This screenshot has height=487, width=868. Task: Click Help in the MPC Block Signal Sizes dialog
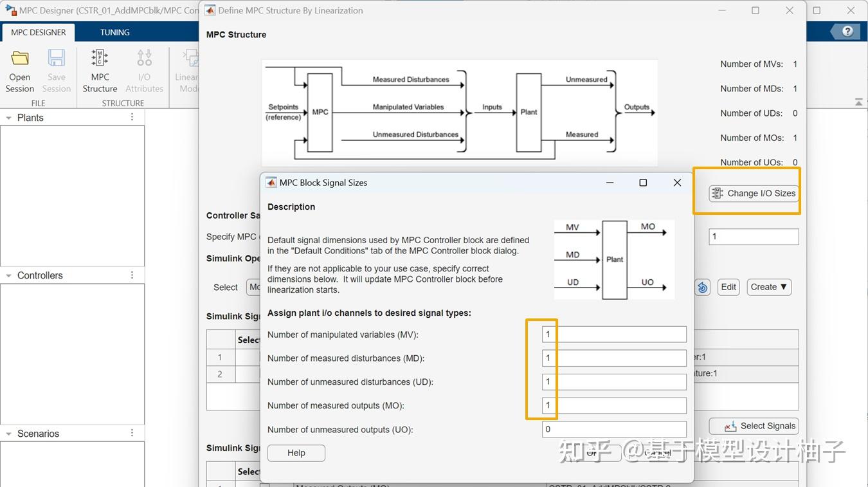click(x=296, y=453)
